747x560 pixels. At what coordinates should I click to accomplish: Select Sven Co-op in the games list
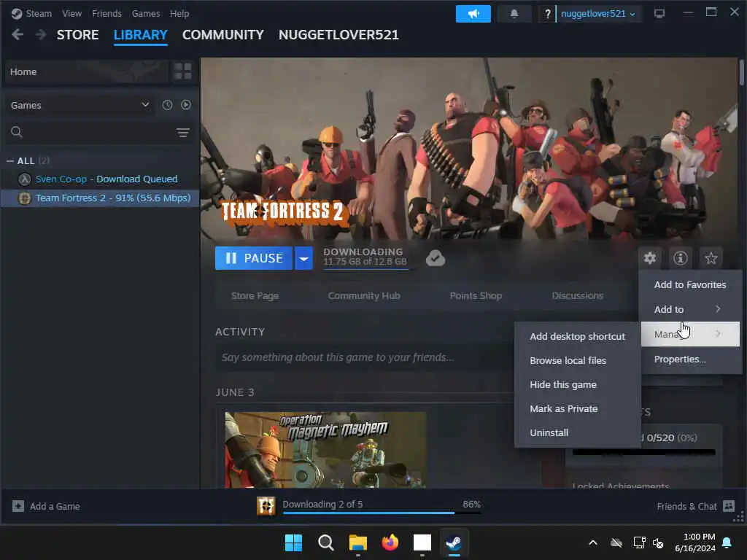[99, 179]
